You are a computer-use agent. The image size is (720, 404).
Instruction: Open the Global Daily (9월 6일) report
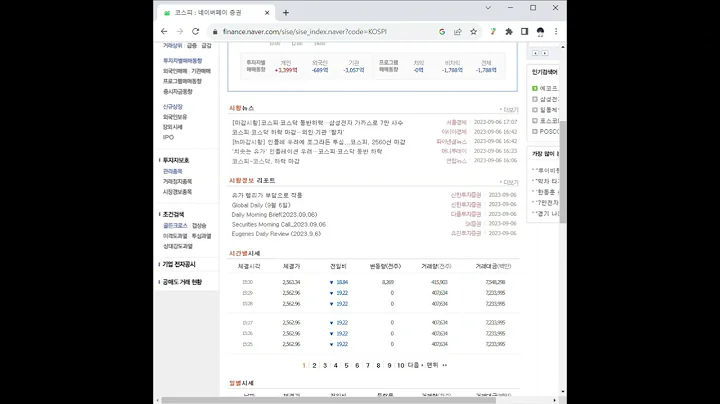click(261, 205)
